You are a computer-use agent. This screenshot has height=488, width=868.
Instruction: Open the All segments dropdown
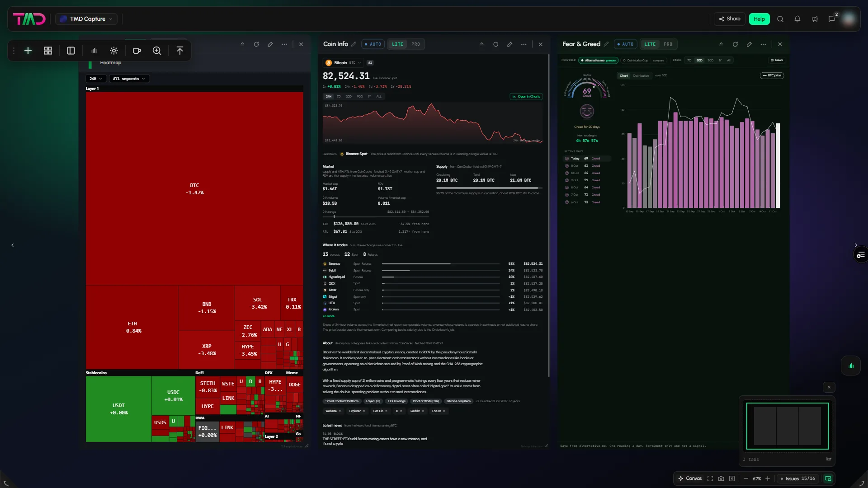click(x=129, y=79)
